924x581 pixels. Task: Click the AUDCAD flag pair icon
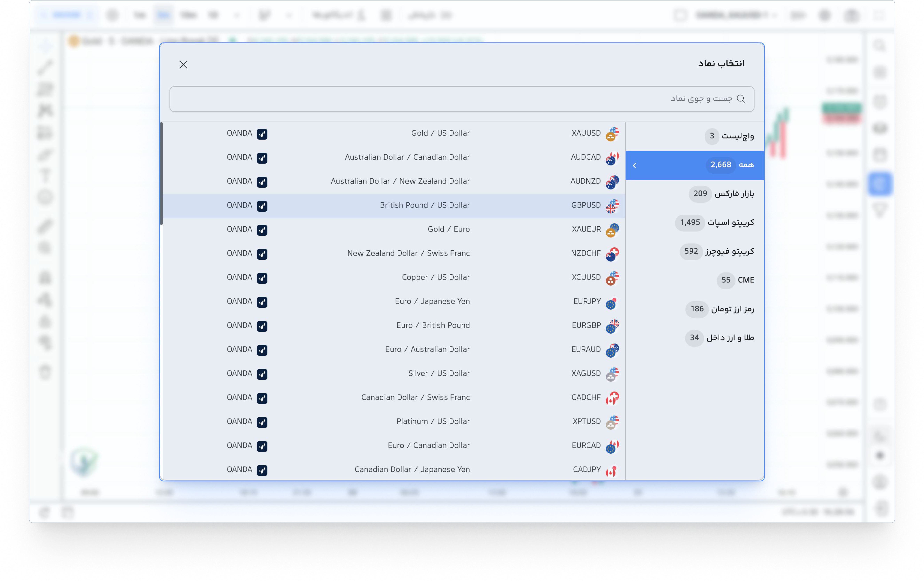pyautogui.click(x=612, y=158)
